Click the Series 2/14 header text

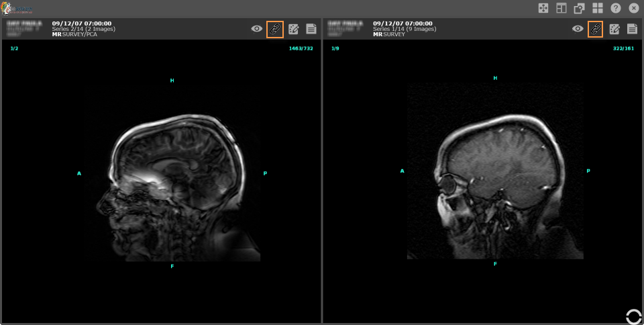[x=83, y=29]
